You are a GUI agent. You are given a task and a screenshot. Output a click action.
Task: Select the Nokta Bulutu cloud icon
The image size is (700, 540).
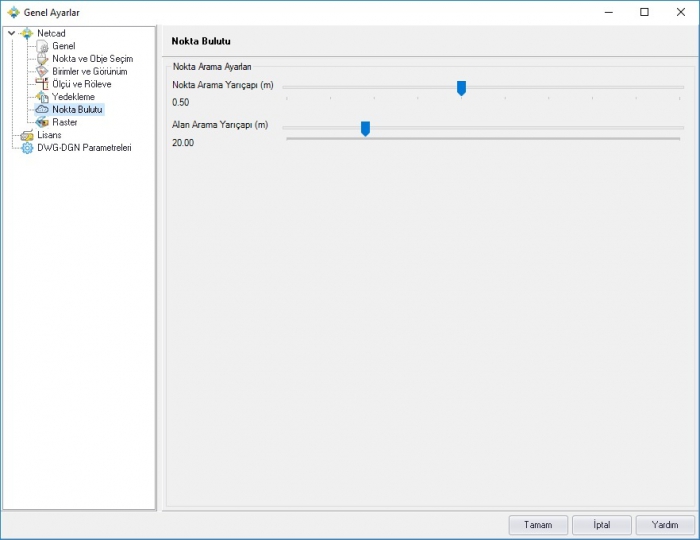click(42, 109)
